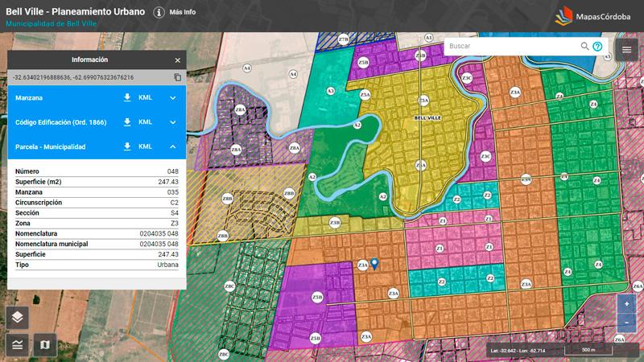Open the hamburger main menu

(626, 49)
